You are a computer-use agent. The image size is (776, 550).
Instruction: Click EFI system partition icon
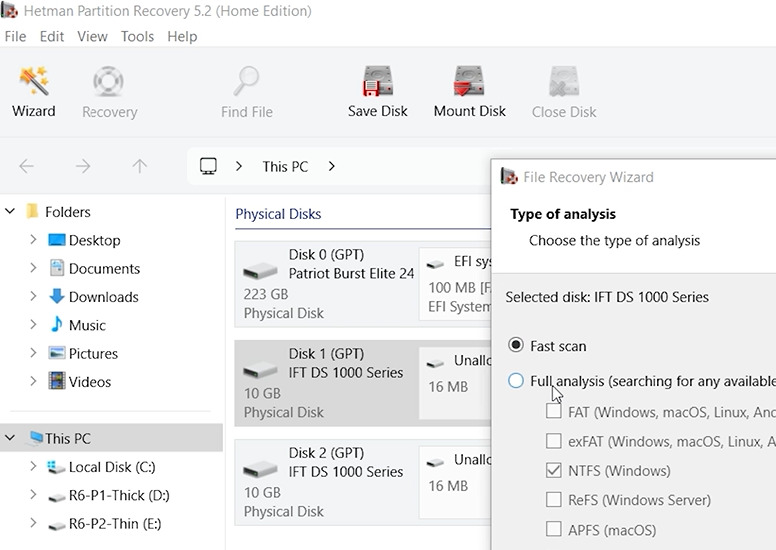435,265
